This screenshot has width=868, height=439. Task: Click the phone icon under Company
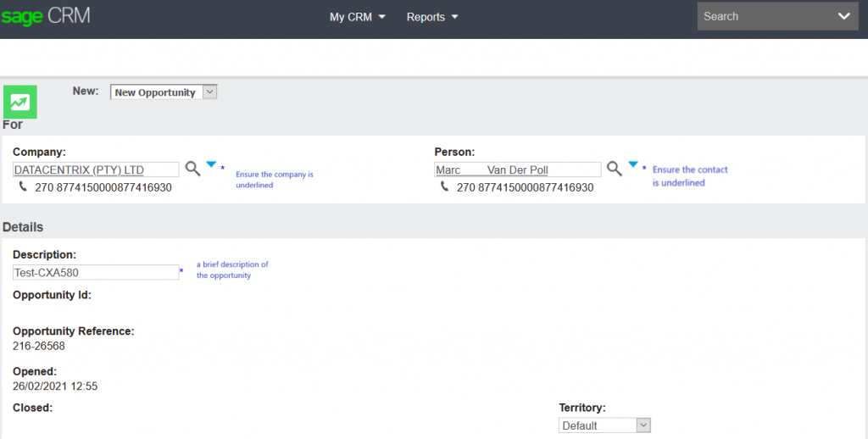click(24, 186)
